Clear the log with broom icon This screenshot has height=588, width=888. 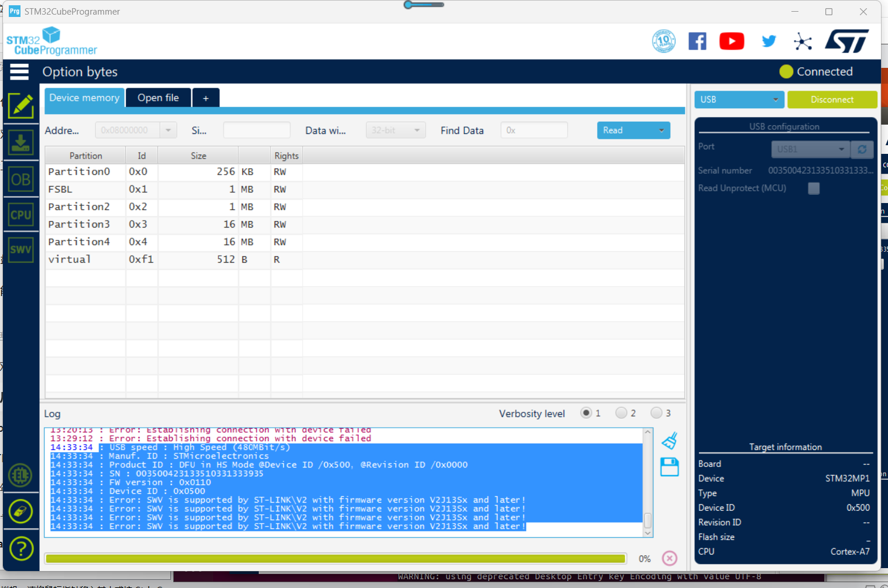pyautogui.click(x=670, y=440)
